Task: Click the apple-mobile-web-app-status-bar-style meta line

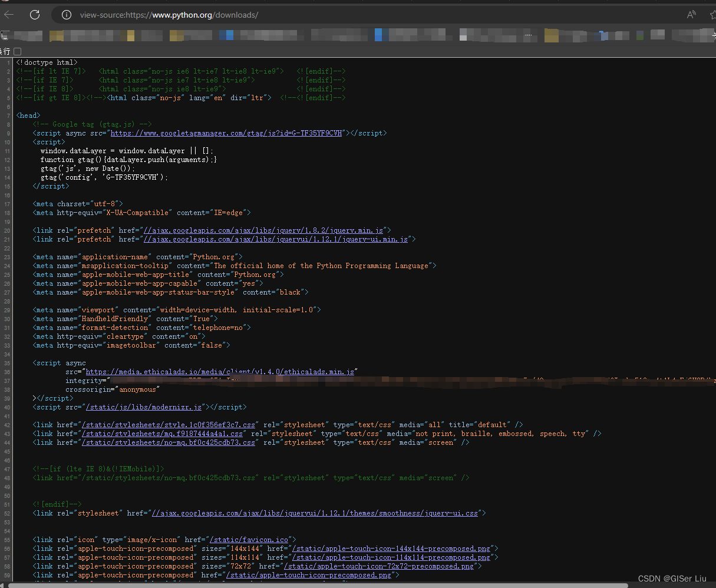Action: pos(170,292)
